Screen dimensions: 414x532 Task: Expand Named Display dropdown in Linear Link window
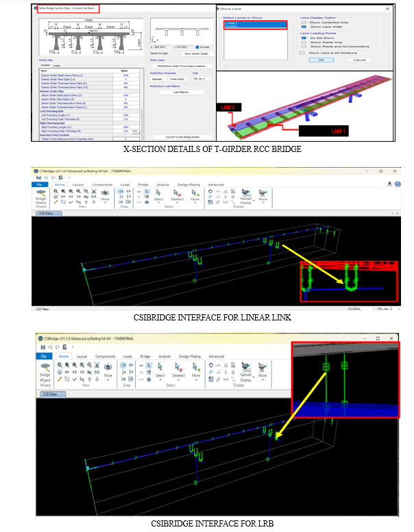pyautogui.click(x=254, y=201)
